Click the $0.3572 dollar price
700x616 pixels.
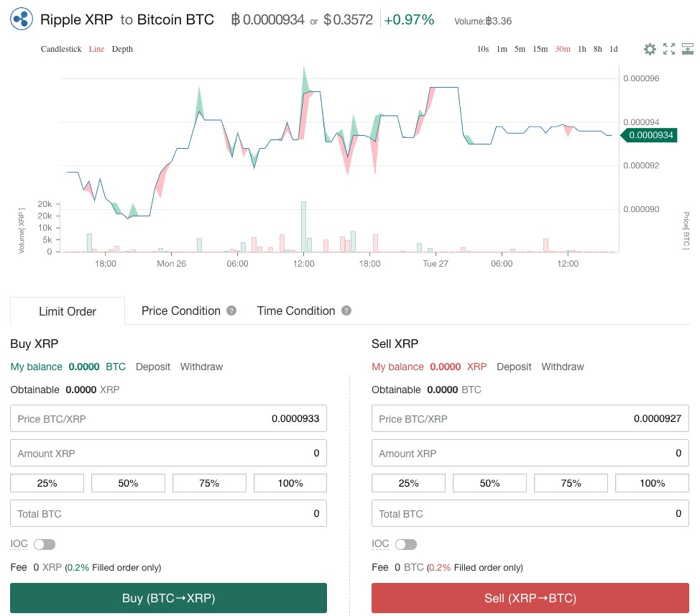coord(349,19)
